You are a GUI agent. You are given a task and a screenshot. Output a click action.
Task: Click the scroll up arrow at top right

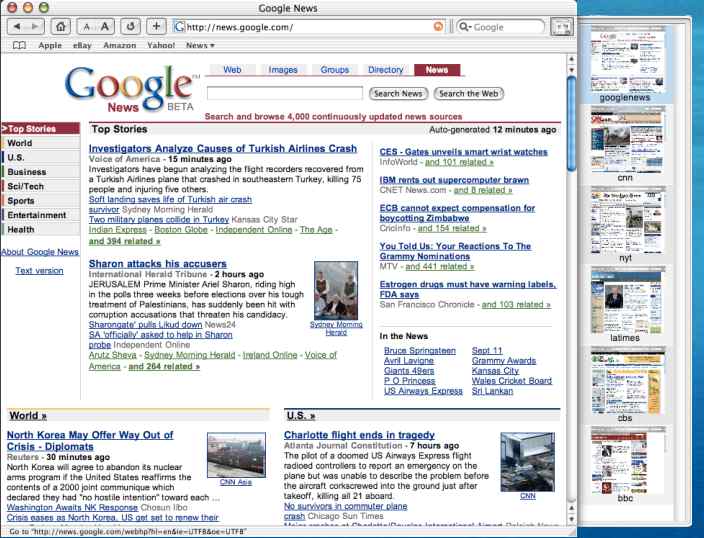click(571, 59)
